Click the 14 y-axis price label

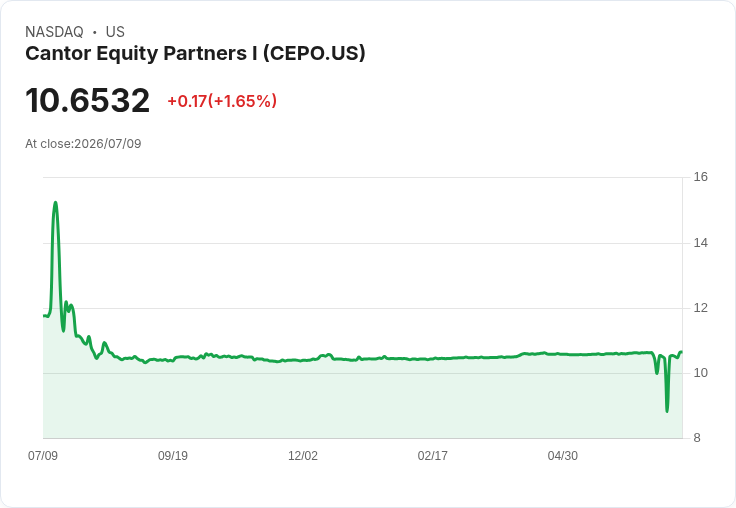(700, 243)
